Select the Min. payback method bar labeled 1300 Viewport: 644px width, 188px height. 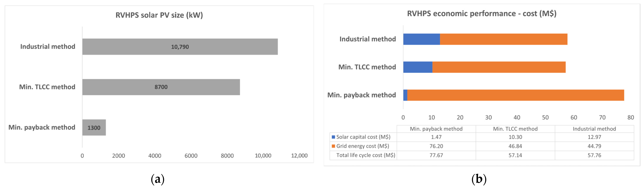[x=94, y=127]
